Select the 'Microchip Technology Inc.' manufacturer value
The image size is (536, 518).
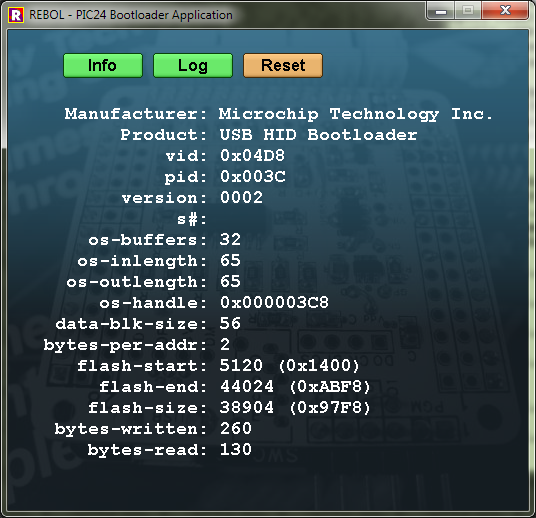tap(356, 114)
